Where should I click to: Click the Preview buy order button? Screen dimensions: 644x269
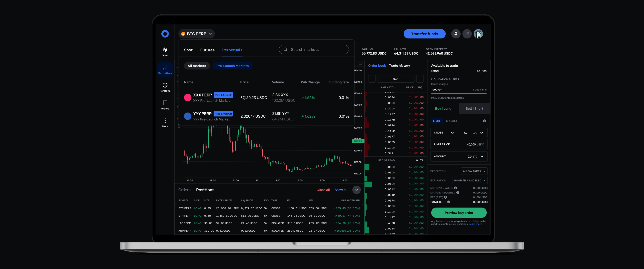[x=459, y=213]
